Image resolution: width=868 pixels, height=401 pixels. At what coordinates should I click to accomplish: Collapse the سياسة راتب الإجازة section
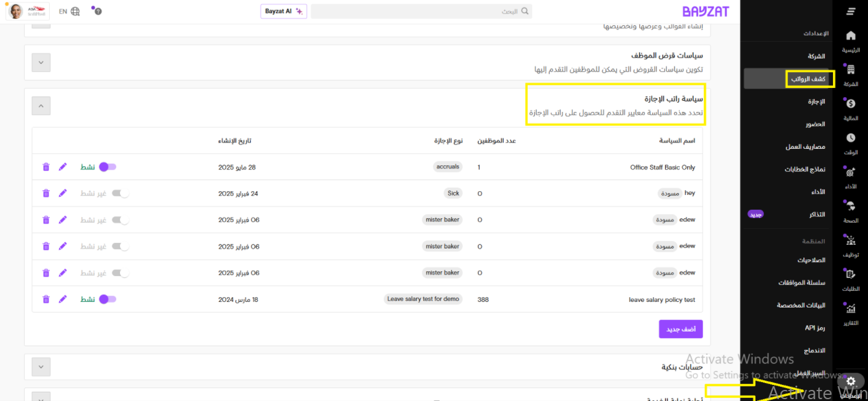pos(41,106)
